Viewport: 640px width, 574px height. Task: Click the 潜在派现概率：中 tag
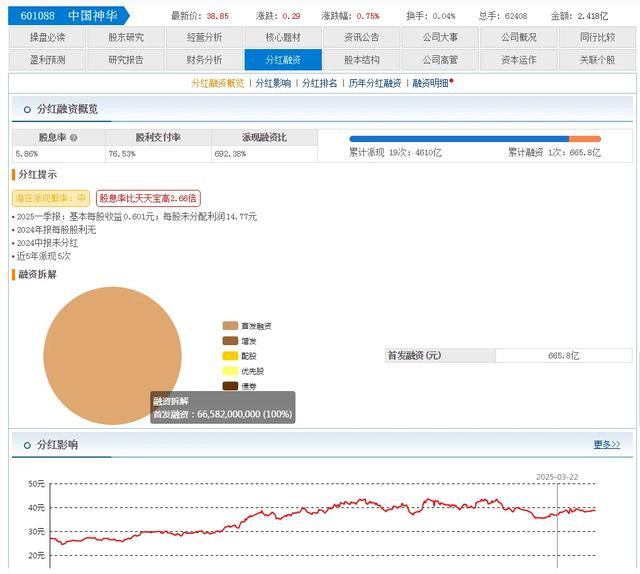click(x=51, y=198)
